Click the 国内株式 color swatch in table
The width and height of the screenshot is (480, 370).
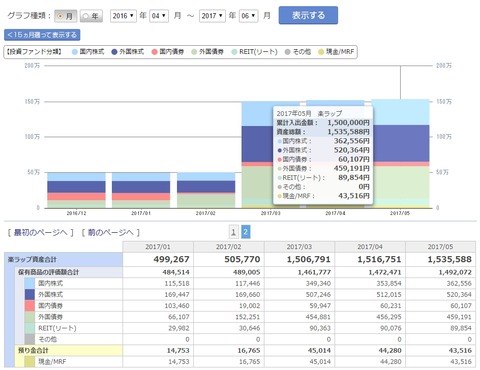tap(29, 283)
